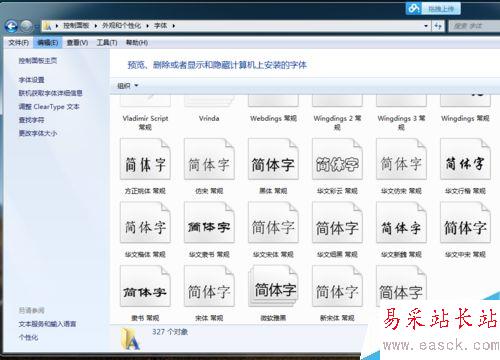500x360 pixels.
Task: Expand the address bar history dropdown arrow
Action: (426, 26)
